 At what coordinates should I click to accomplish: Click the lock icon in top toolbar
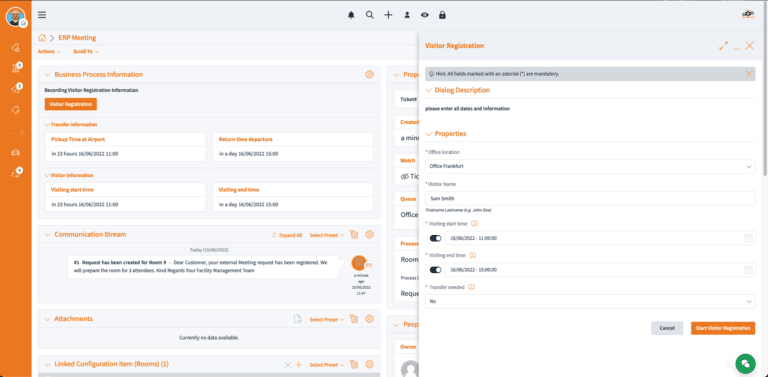point(442,15)
